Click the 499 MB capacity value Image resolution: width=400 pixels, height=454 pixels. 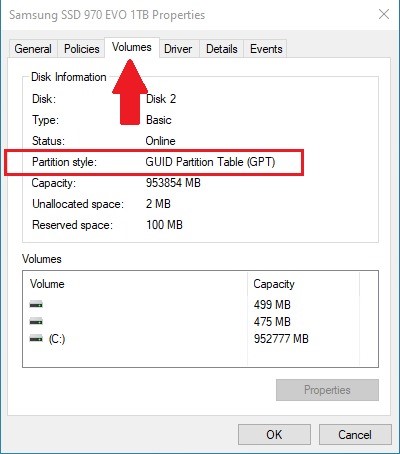pos(272,305)
